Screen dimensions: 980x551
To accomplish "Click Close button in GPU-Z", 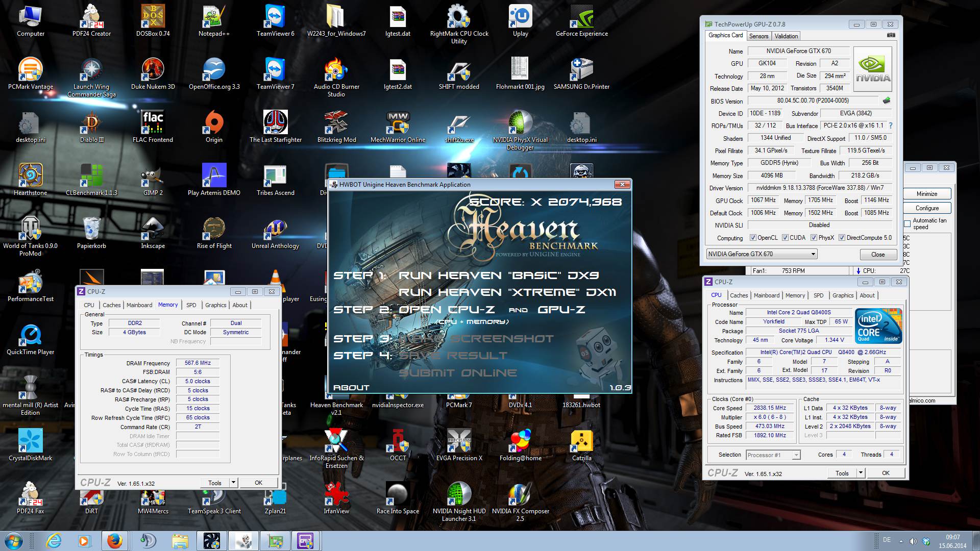I will pyautogui.click(x=878, y=255).
